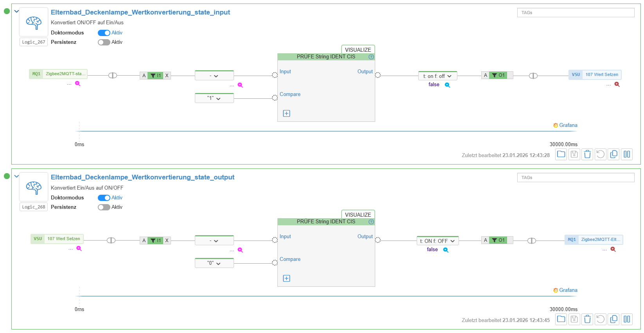
Task: Click the copy icon for Logic_268
Action: point(613,319)
